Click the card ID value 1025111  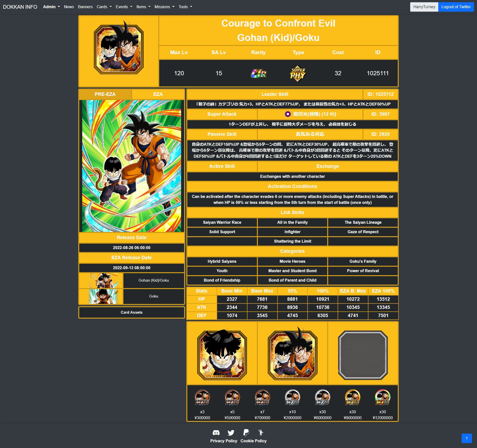click(378, 73)
